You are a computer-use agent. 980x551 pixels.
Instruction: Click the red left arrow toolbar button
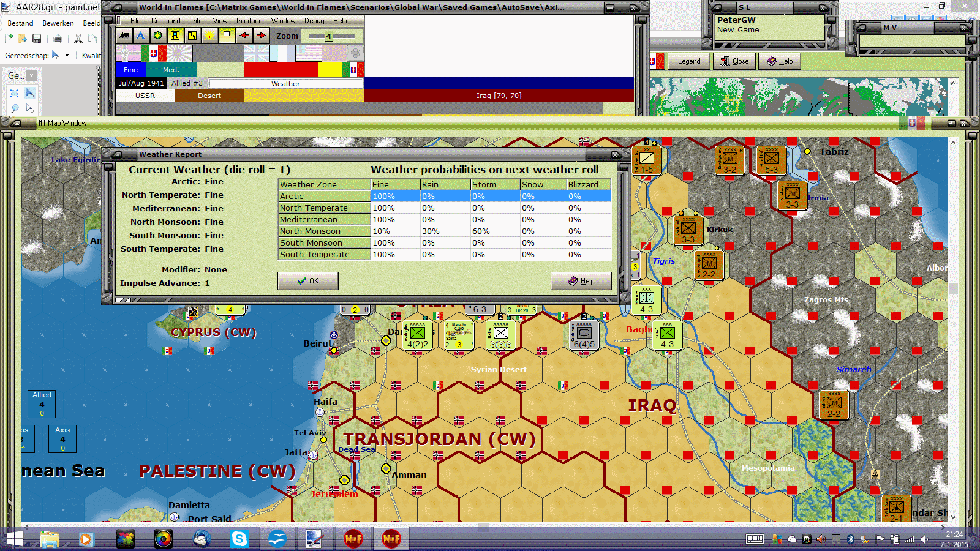click(x=244, y=36)
